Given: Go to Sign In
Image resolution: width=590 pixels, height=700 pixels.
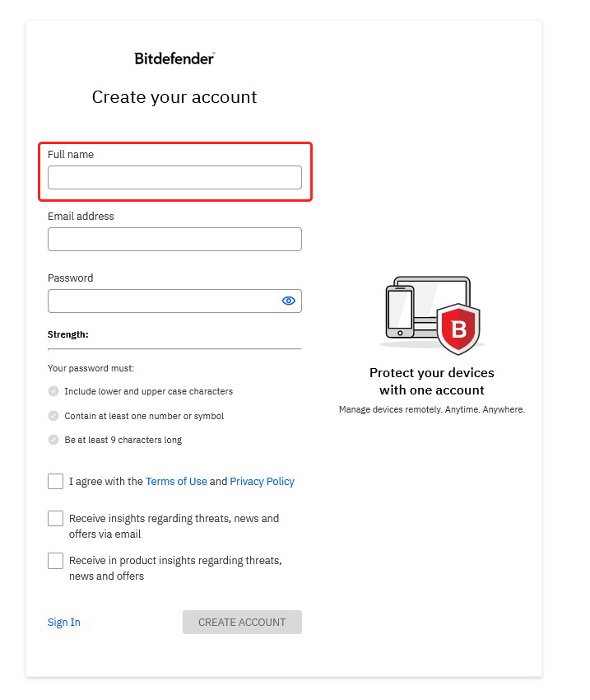Looking at the screenshot, I should tap(63, 622).
